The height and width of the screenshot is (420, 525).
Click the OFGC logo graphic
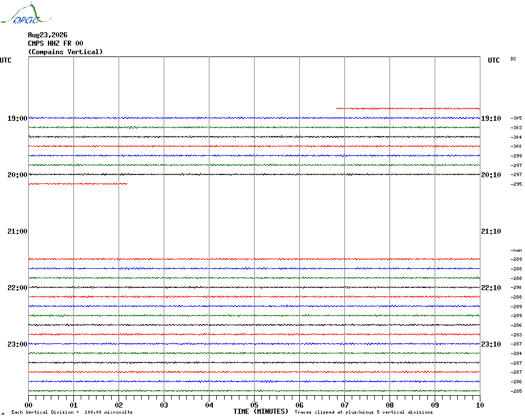27,14
